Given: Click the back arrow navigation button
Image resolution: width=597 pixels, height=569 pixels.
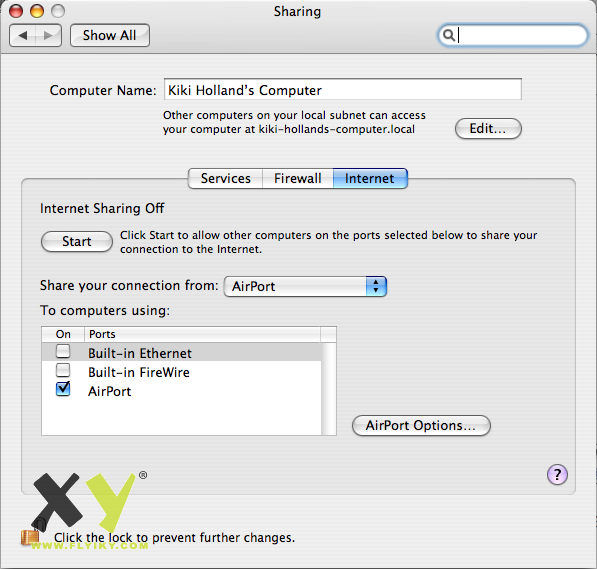Looking at the screenshot, I should pos(22,36).
